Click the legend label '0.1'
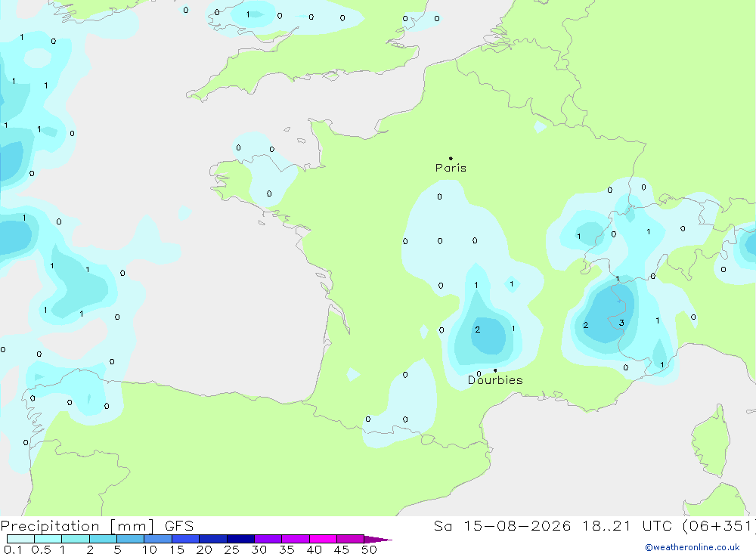Viewport: 756px width, 554px height. [13, 549]
